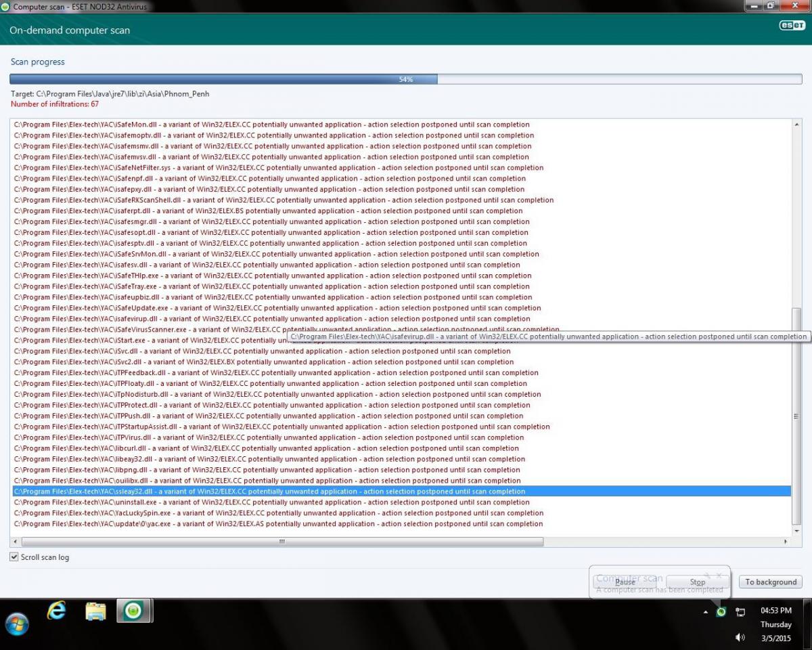Viewport: 812px width, 650px height.
Task: Click the horizontal scrollbar thumb of the log
Action: [282, 542]
